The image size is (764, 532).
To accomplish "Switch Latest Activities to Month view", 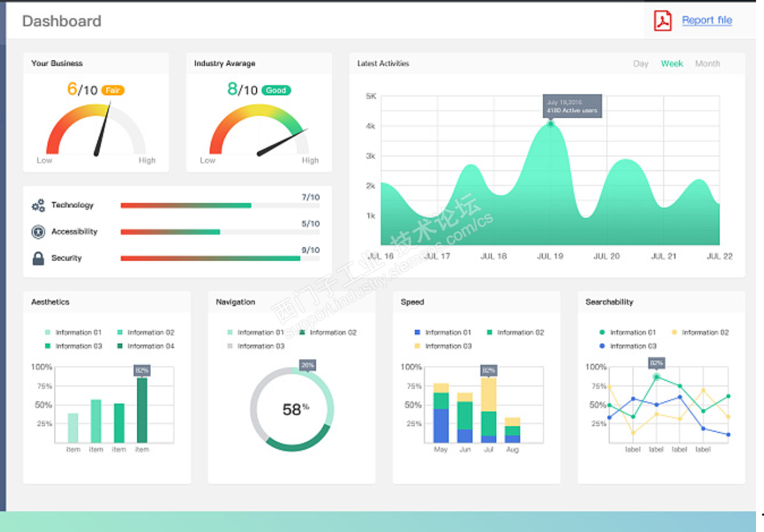I will point(708,64).
